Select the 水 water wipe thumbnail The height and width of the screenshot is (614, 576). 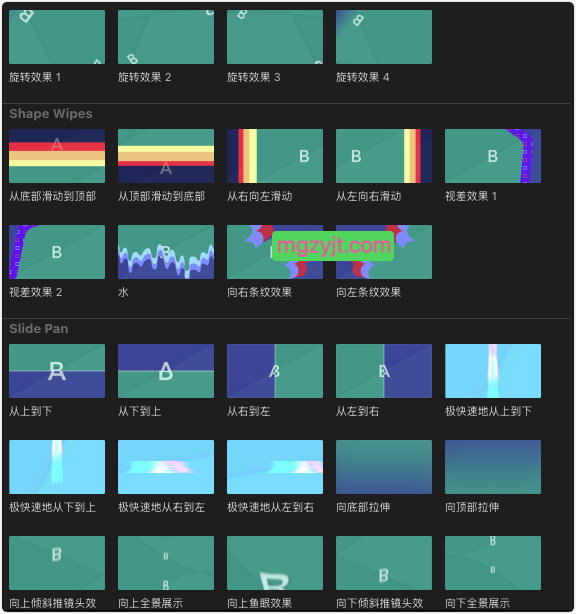(166, 252)
